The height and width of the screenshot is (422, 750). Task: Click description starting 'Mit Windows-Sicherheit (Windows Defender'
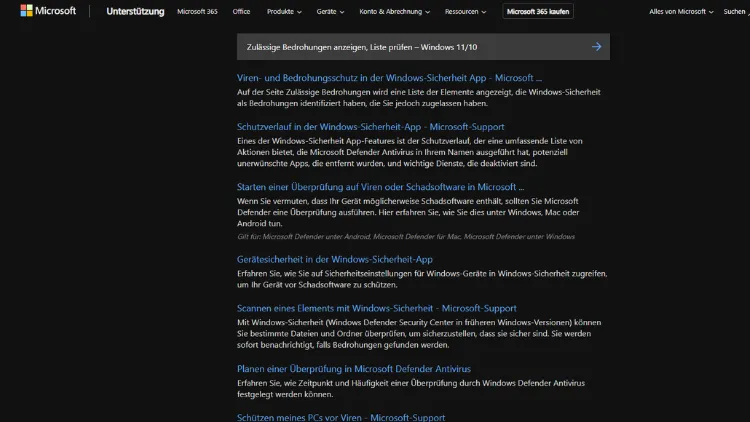[419, 333]
